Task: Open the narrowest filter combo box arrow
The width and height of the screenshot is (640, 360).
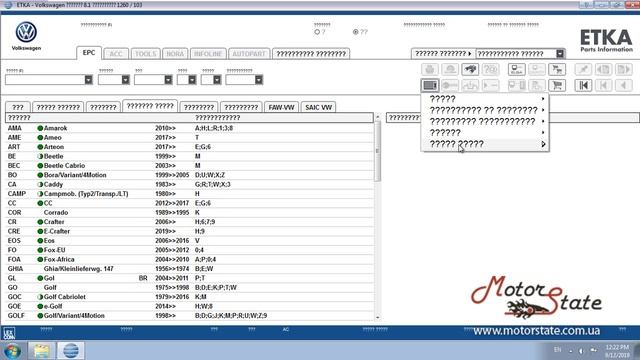Action: [192, 80]
